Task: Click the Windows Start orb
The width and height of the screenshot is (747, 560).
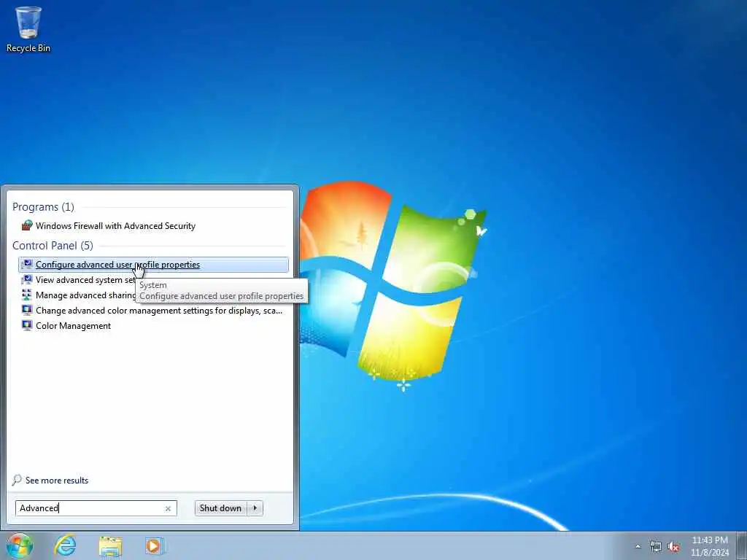Action: pos(20,545)
